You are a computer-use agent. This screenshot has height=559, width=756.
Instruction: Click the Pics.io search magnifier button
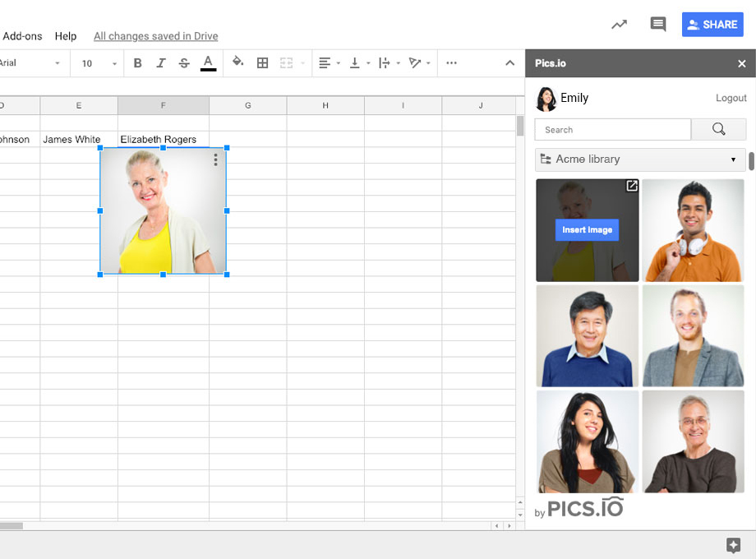click(x=718, y=129)
